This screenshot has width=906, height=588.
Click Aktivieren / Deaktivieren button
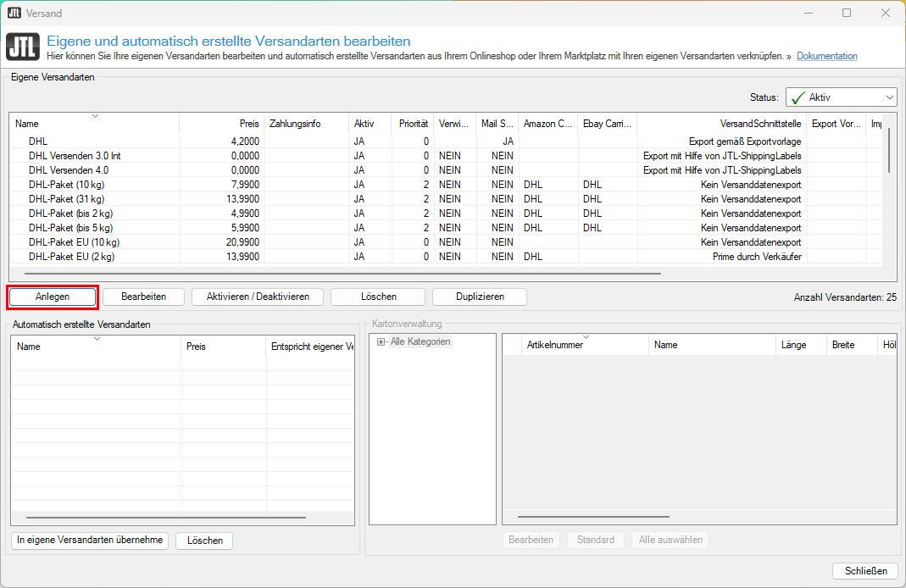click(258, 297)
